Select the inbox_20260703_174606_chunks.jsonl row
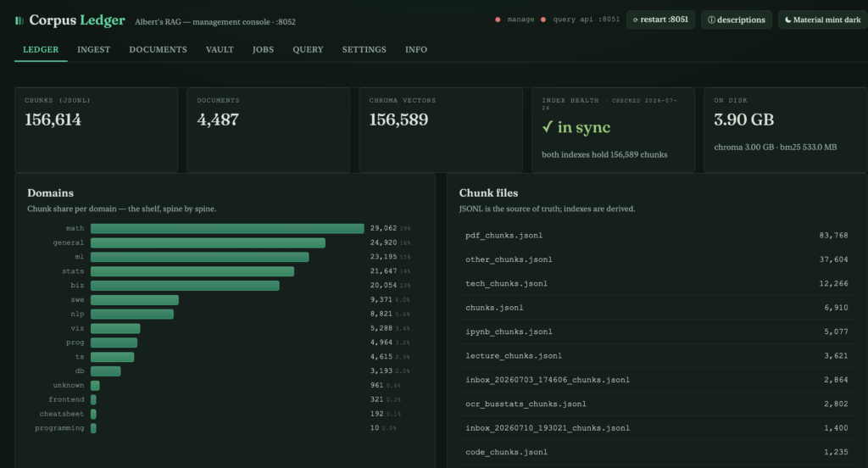This screenshot has height=468, width=868. (657, 380)
